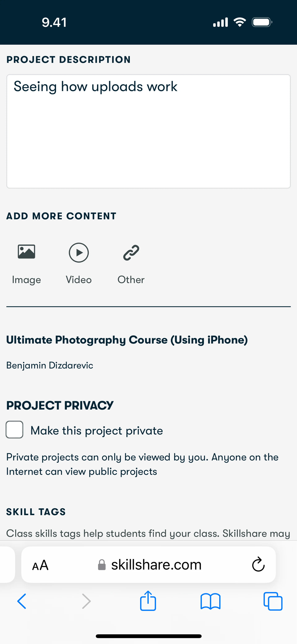Image resolution: width=297 pixels, height=644 pixels.
Task: Tap the Video play-circle icon
Action: (78, 253)
